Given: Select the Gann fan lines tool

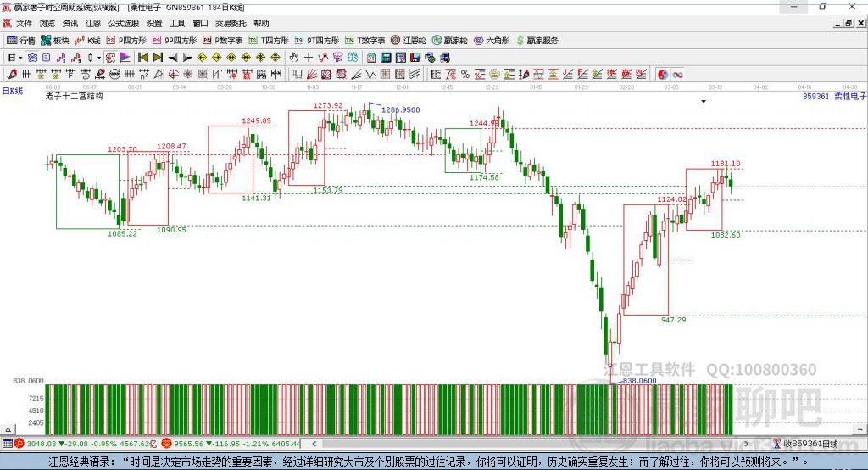Looking at the screenshot, I should pyautogui.click(x=312, y=75).
